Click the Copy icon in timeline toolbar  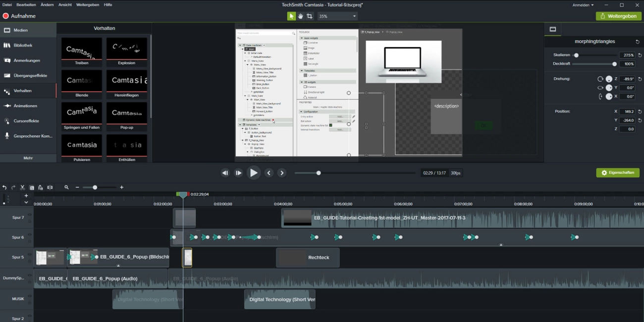pos(31,187)
